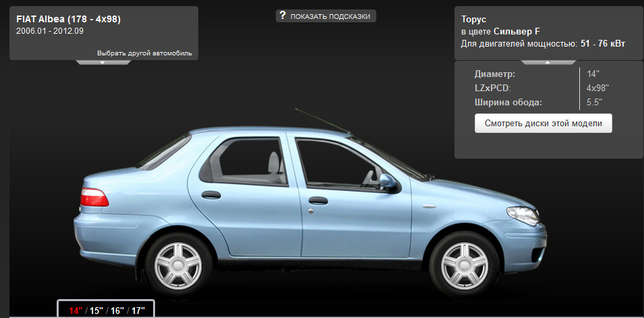Click the car's front headlight
This screenshot has height=318, width=644.
(523, 215)
